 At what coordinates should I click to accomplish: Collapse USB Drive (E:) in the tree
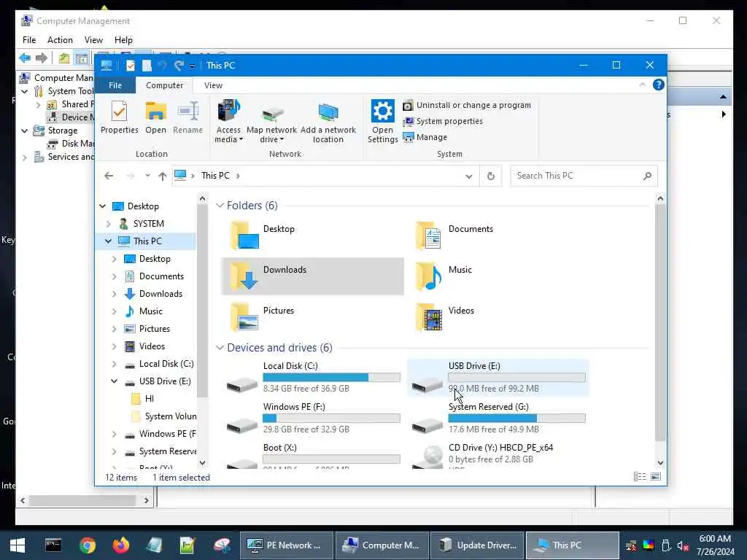click(x=115, y=381)
